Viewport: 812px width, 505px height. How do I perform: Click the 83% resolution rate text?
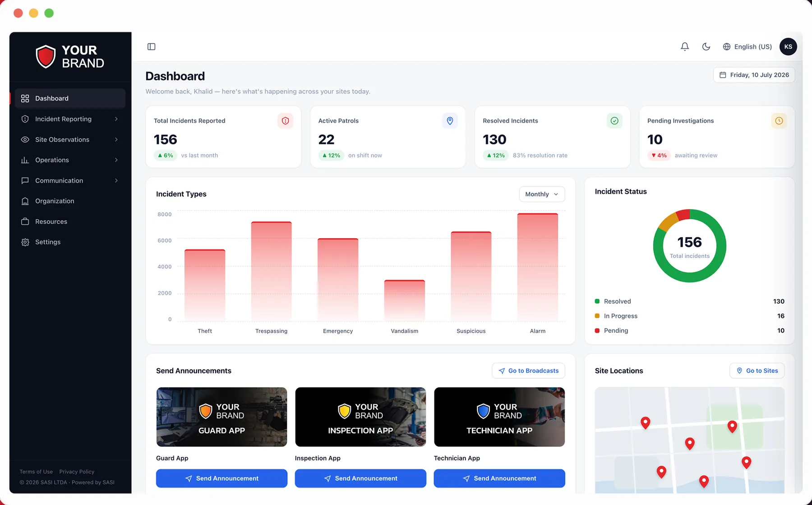click(540, 155)
